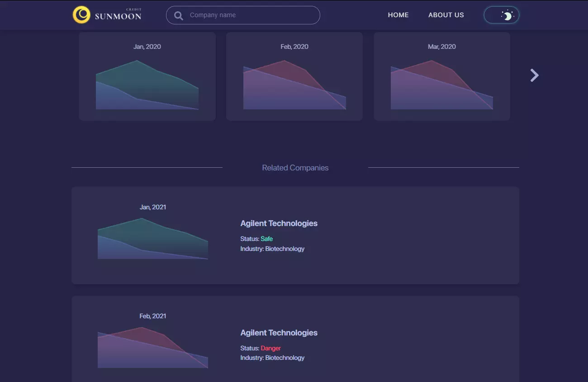Image resolution: width=588 pixels, height=382 pixels.
Task: Open the Feb, 2020 chart card
Action: (x=294, y=76)
